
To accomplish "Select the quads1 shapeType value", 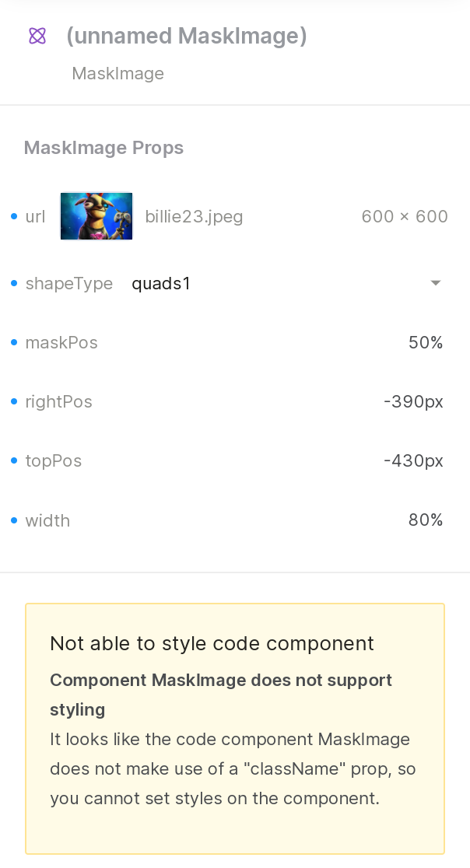I will pos(161,284).
